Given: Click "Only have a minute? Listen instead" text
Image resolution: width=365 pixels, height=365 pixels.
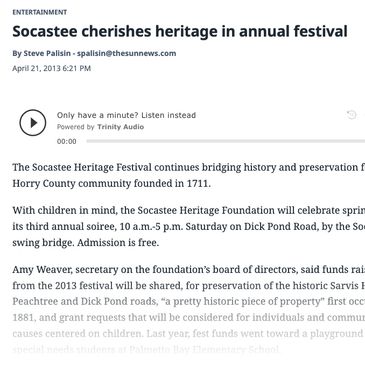Looking at the screenshot, I should (x=126, y=115).
